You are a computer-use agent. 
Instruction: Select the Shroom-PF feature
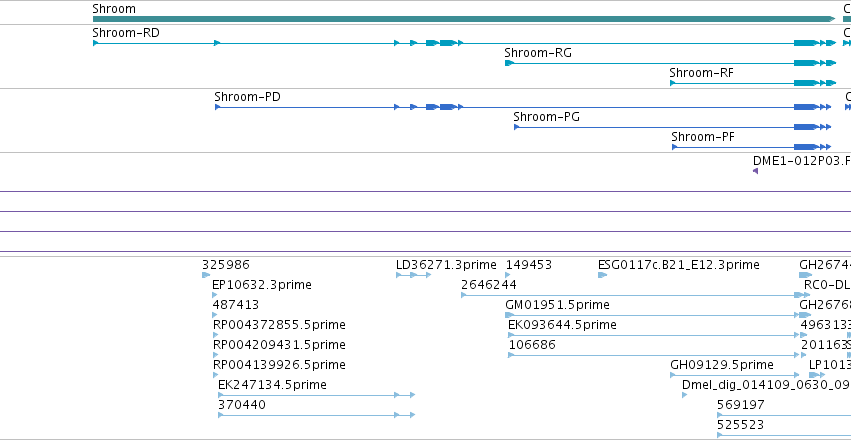click(x=751, y=147)
